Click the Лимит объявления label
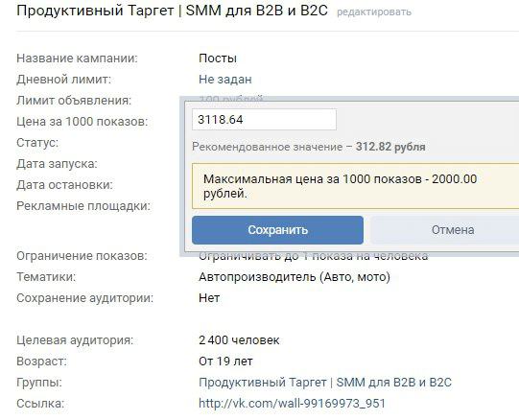Image resolution: width=519 pixels, height=420 pixels. [x=74, y=101]
